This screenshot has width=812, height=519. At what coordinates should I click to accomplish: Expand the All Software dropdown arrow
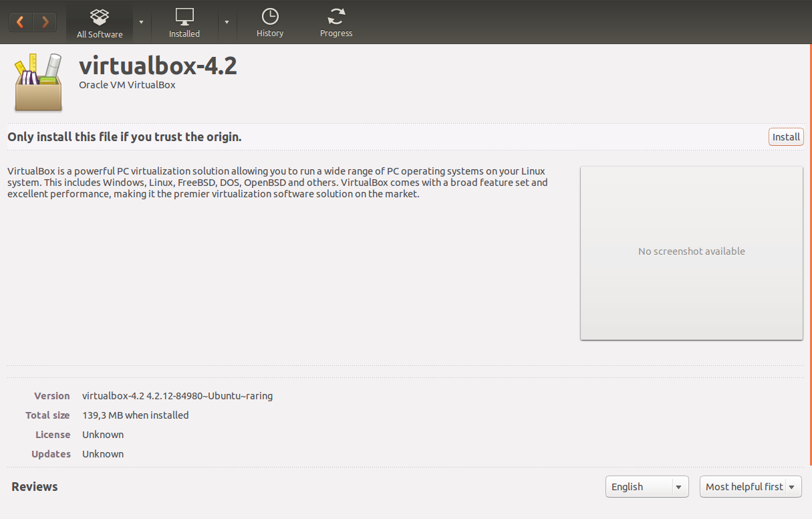[141, 22]
